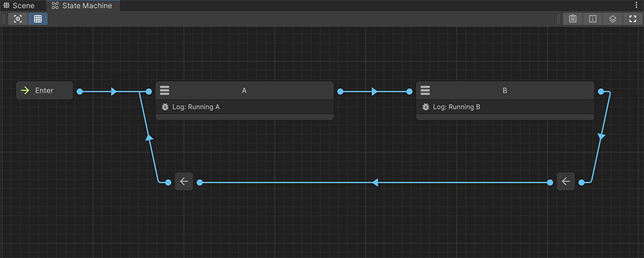Select transition arrow between A and B
Image resolution: width=644 pixels, height=258 pixels.
pyautogui.click(x=374, y=91)
